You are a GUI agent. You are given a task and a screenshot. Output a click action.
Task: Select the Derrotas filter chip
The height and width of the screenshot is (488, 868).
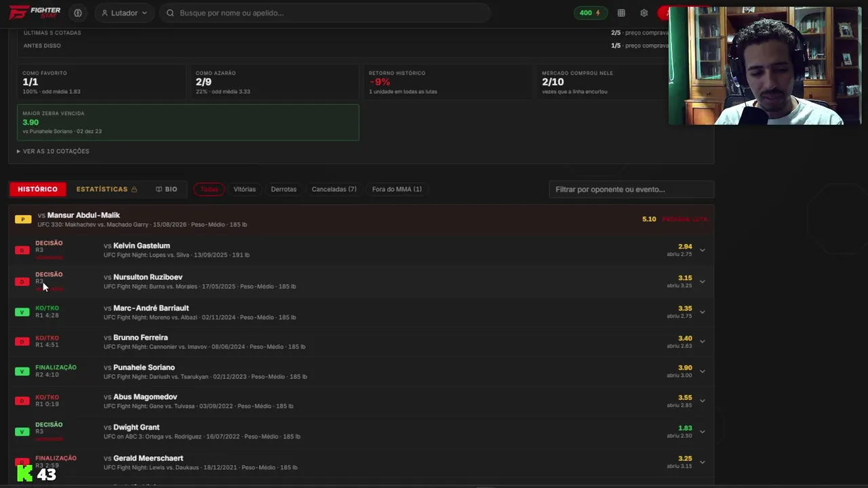point(283,189)
